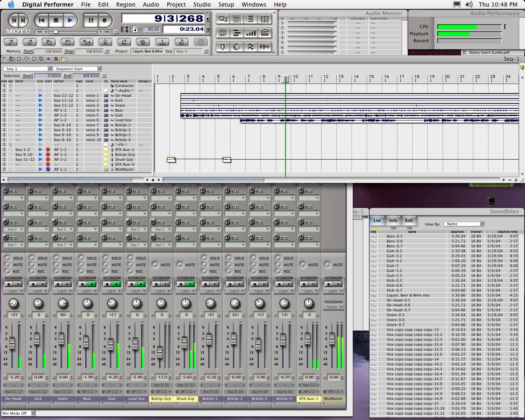
Task: Open the bus 2 send menu on Ov-Head
Action: point(13,229)
